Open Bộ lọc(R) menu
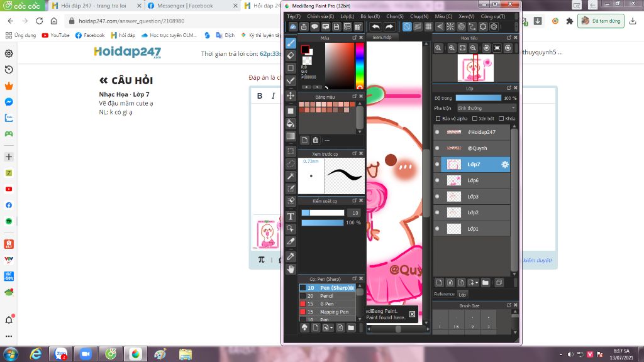644x362 pixels. 370,16
